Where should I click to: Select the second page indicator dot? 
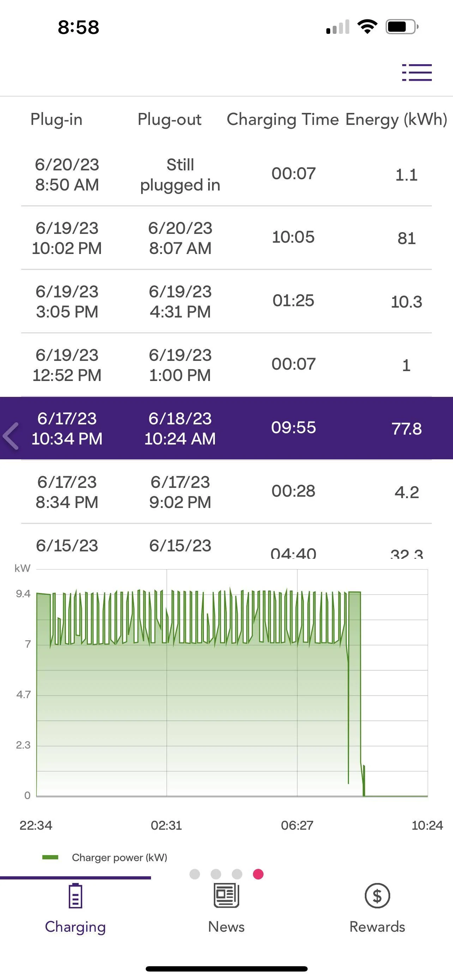tap(216, 874)
